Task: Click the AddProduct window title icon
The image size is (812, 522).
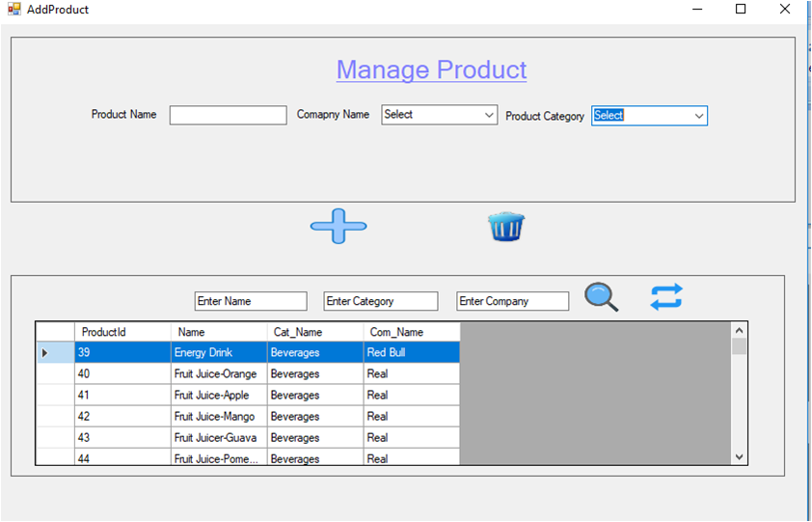Action: pyautogui.click(x=14, y=9)
